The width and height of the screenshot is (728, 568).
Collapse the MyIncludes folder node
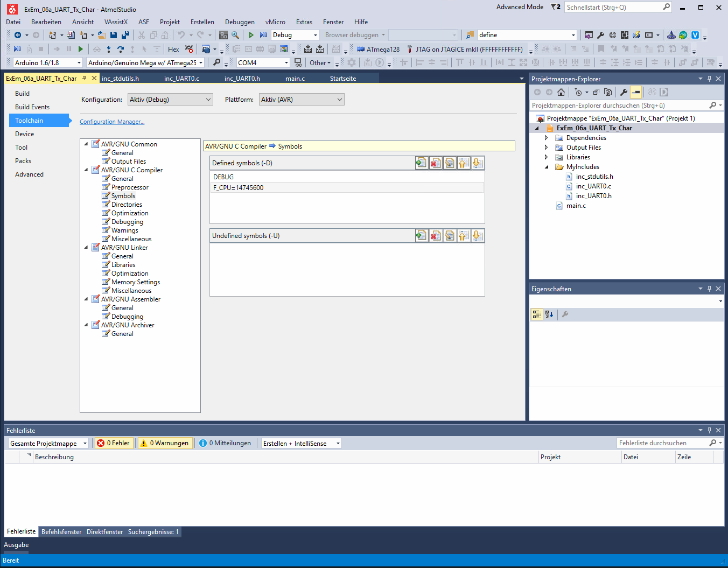pos(546,167)
